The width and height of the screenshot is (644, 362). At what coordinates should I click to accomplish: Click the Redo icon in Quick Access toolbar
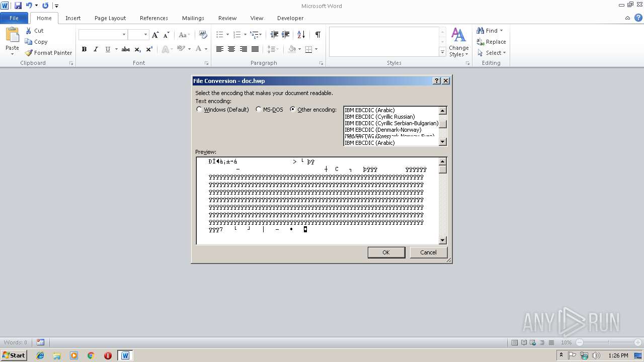(x=45, y=6)
